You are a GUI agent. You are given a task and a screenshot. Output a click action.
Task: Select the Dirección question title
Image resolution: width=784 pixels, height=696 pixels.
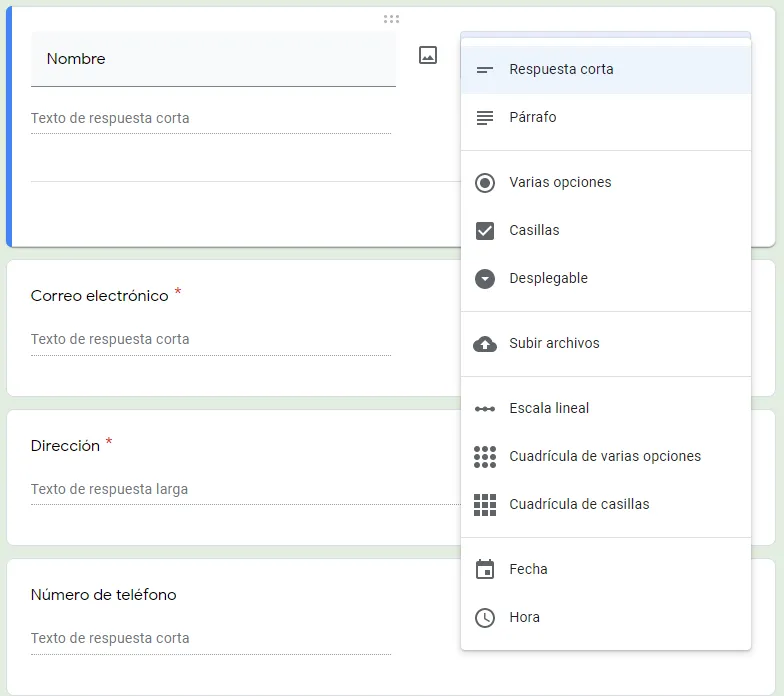click(65, 446)
